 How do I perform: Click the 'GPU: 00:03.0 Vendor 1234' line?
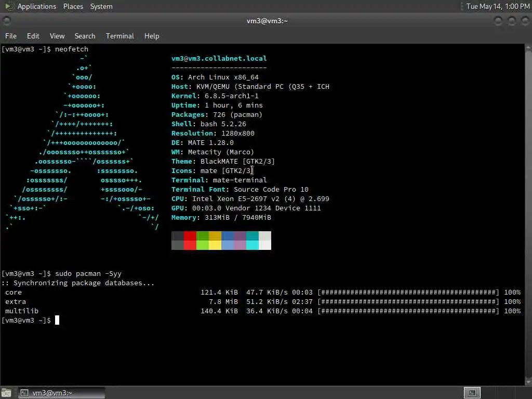pyautogui.click(x=246, y=208)
